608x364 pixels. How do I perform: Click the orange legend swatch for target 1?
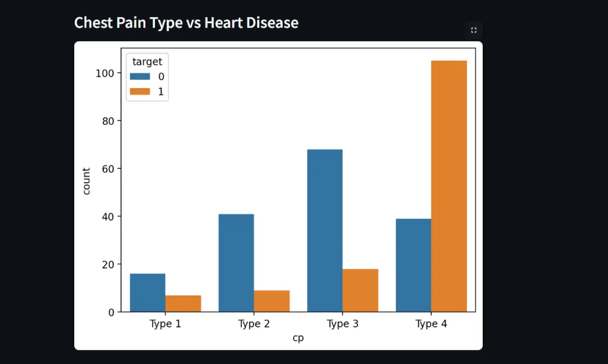click(139, 92)
